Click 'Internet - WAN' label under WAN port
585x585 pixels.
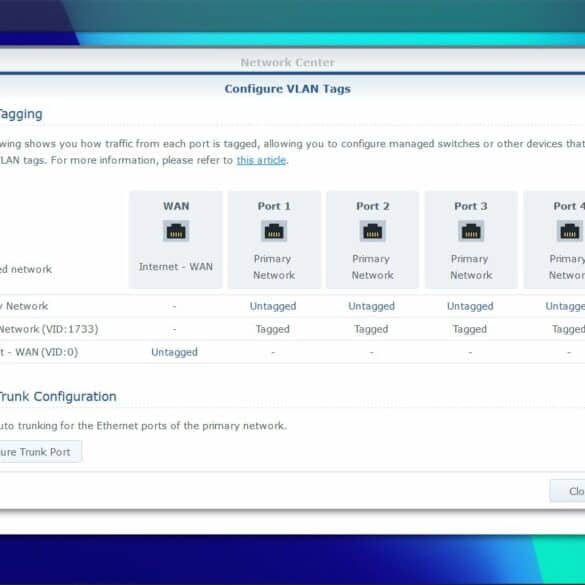176,267
